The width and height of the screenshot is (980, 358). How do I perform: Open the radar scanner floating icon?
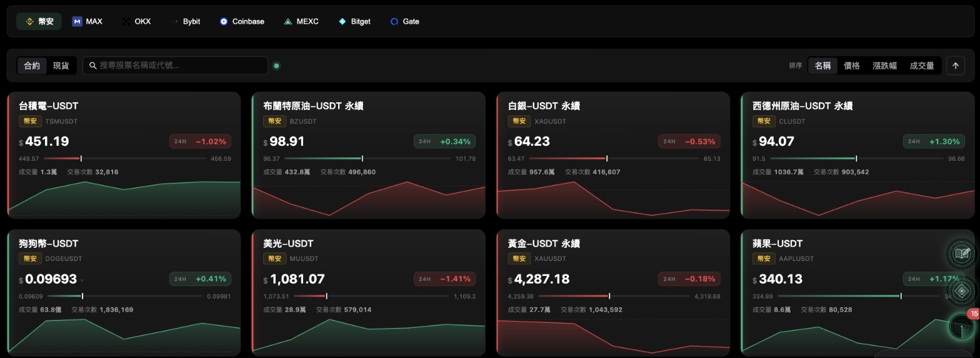962,326
